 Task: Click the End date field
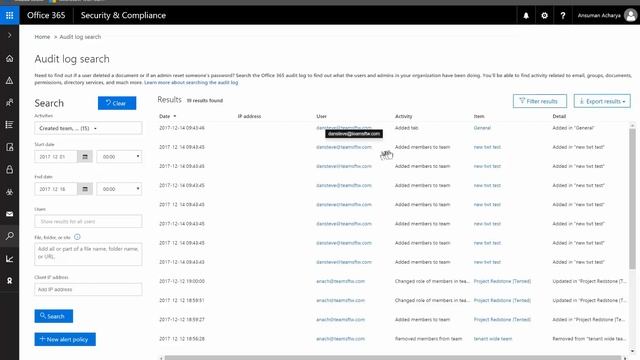56,189
